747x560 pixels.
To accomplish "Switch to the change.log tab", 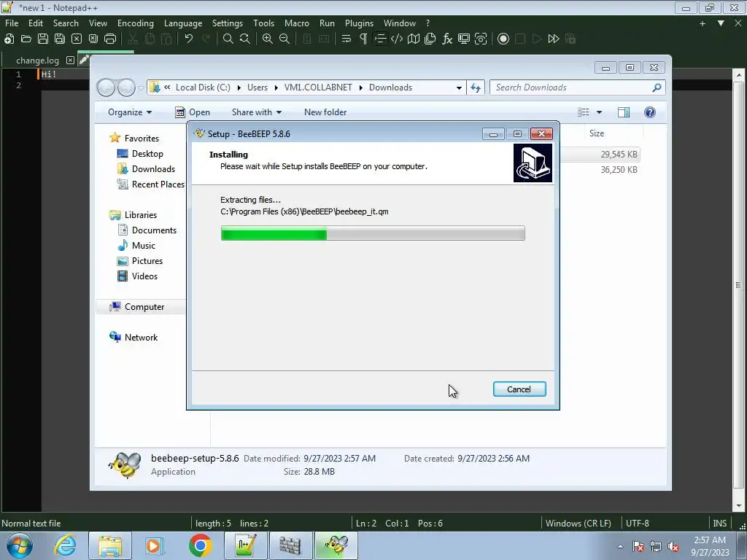I will click(x=37, y=61).
